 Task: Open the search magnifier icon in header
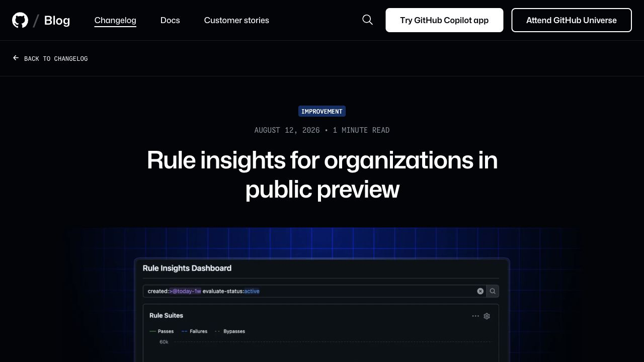368,20
